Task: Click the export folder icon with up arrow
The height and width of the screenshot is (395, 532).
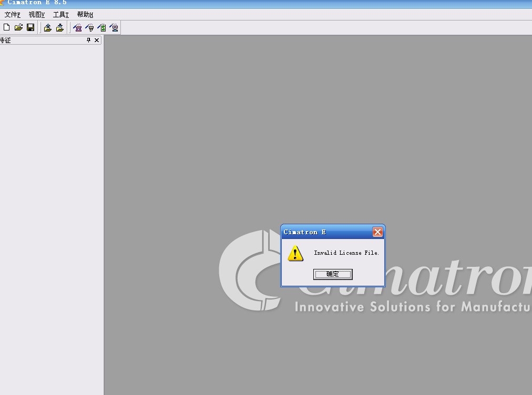Action: pos(48,28)
